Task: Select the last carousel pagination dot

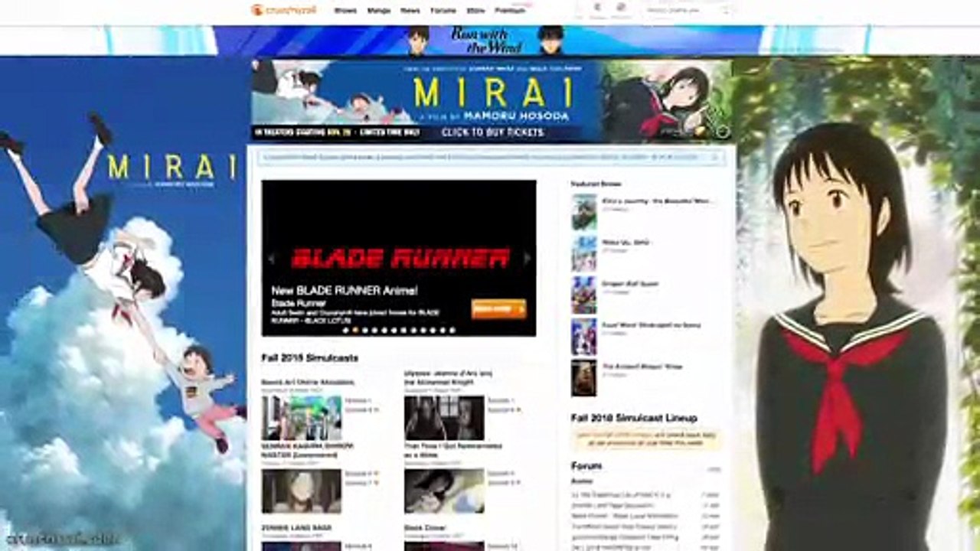Action: pyautogui.click(x=452, y=331)
